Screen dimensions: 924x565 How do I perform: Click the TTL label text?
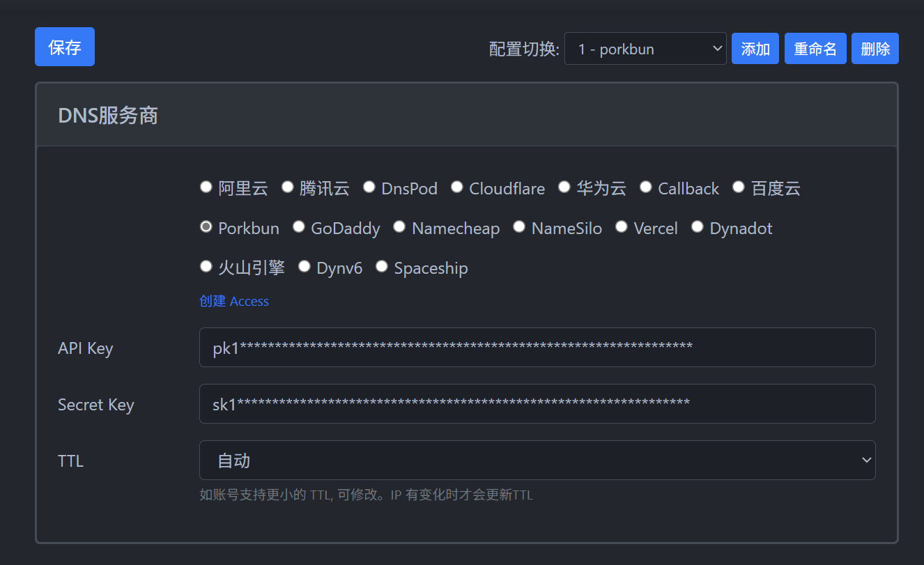71,461
